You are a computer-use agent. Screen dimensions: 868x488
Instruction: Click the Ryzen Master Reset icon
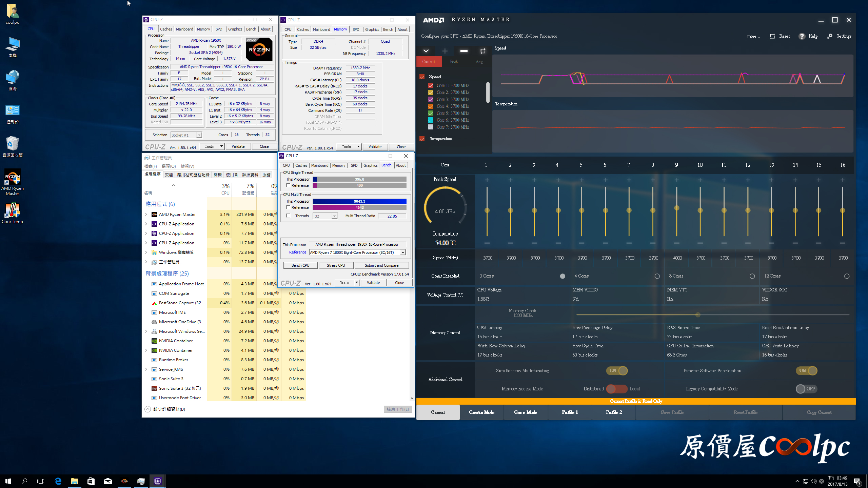tap(772, 36)
